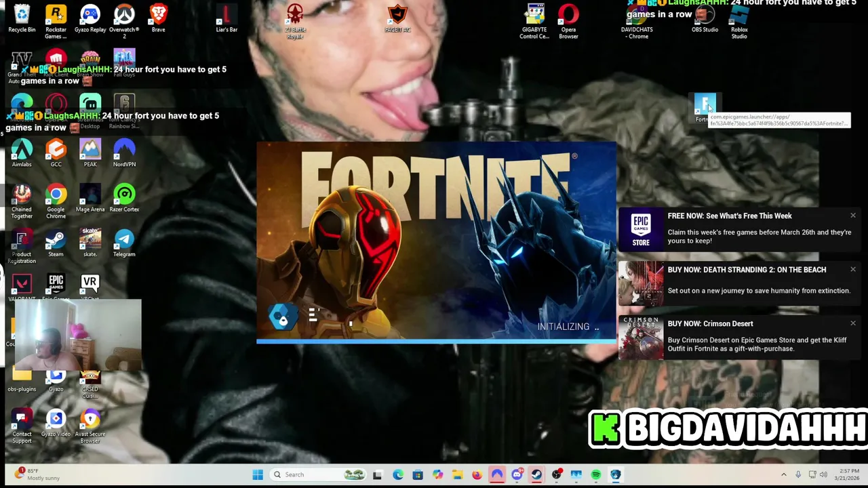Dismiss the FREE NOW Epic Store notification

pos(852,216)
